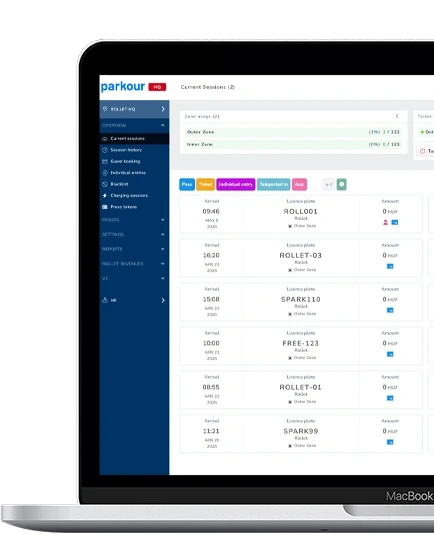Screen dimensions: 434x550
Task: Toggle the Individual entry filter tag
Action: [235, 184]
